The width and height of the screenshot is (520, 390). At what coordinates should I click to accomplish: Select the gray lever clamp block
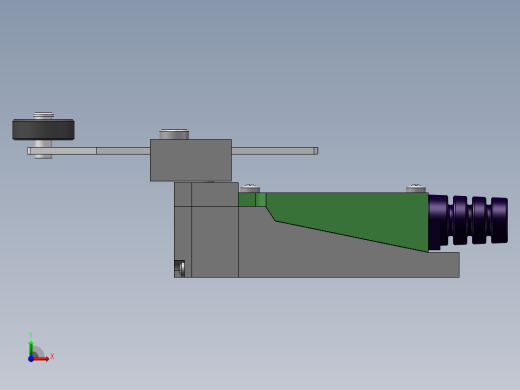[x=191, y=160]
